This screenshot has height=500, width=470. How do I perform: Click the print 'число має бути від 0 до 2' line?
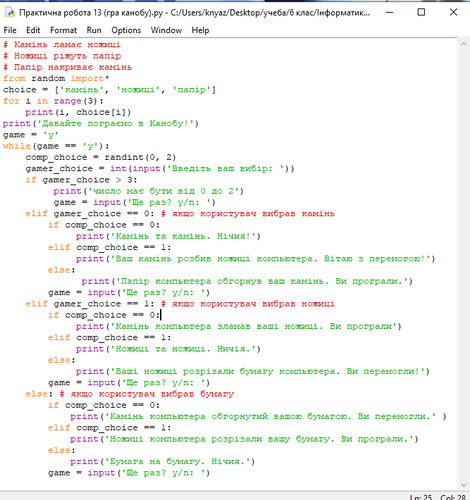(x=149, y=191)
